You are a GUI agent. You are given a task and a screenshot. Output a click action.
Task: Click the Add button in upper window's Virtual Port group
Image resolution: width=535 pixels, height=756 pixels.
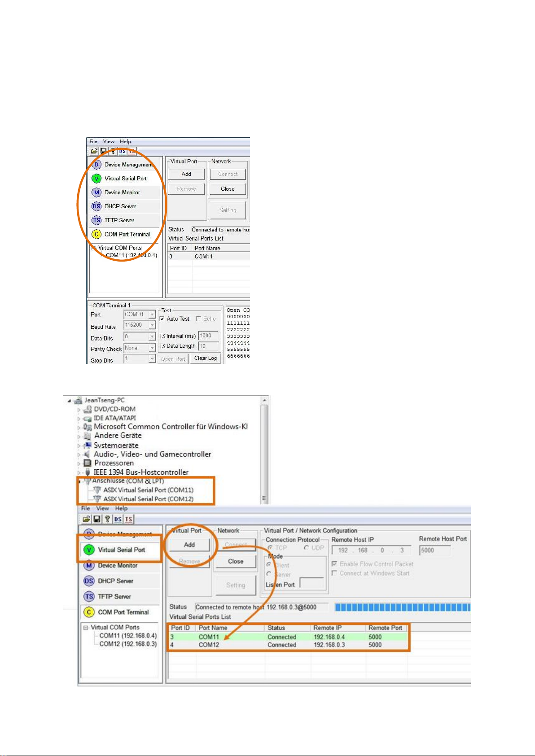(x=186, y=174)
